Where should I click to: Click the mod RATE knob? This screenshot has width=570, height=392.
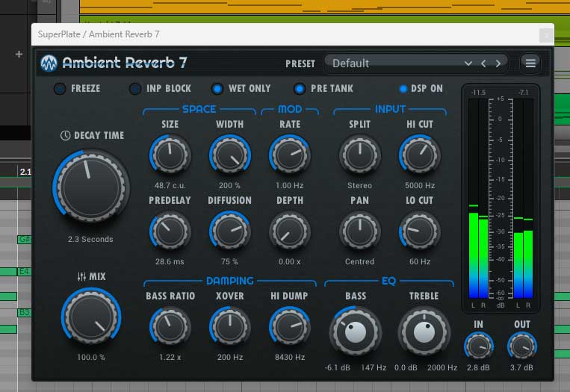290,155
